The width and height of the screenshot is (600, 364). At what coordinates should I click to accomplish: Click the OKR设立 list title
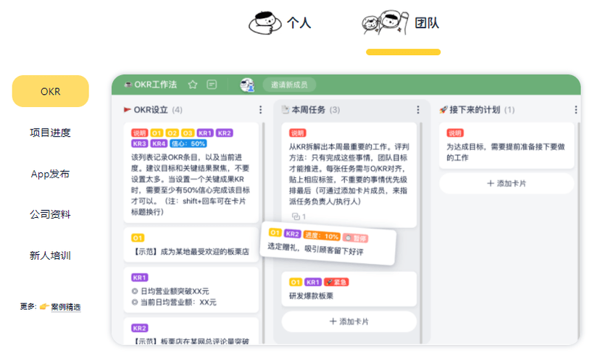coord(151,109)
